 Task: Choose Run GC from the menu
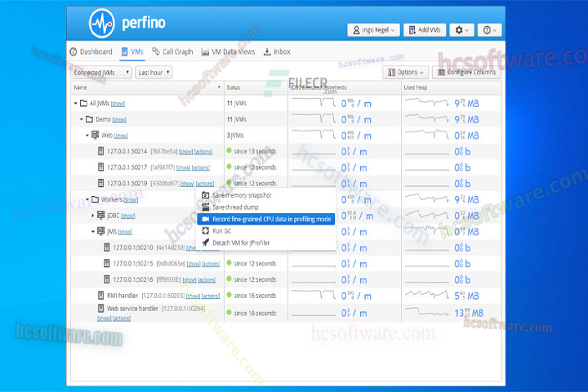(x=266, y=230)
